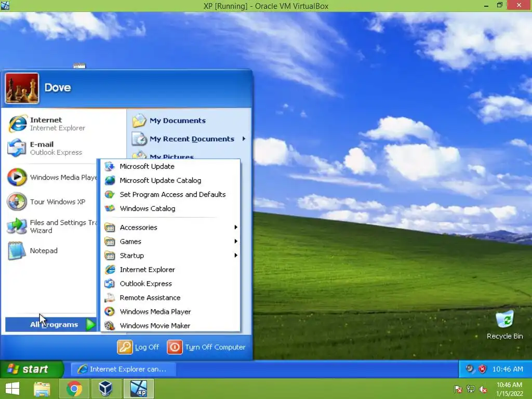This screenshot has width=532, height=399.
Task: Open Google Chrome on host taskbar
Action: [74, 389]
